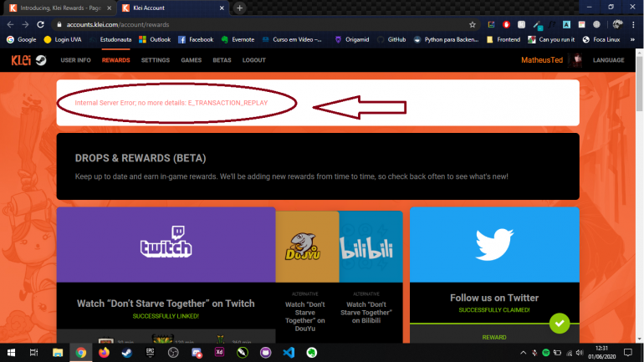
Task: Switch to the 'Introducing, Klei Rewards' browser tab
Action: pyautogui.click(x=57, y=8)
